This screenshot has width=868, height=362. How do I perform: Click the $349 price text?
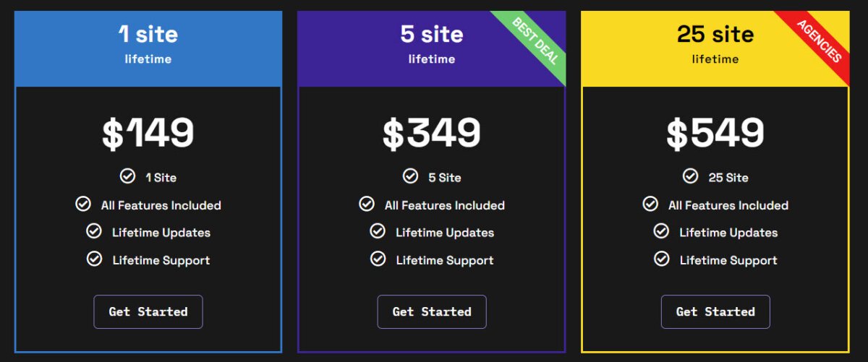pyautogui.click(x=432, y=133)
